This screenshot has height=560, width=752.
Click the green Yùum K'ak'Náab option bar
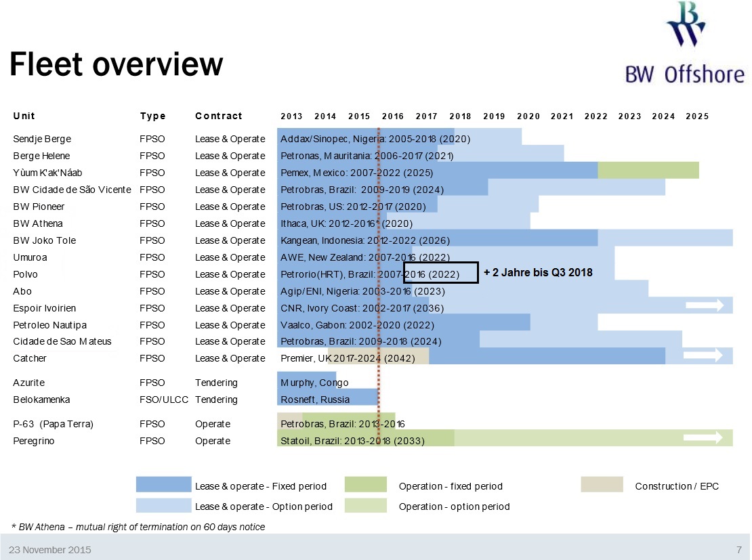[648, 170]
